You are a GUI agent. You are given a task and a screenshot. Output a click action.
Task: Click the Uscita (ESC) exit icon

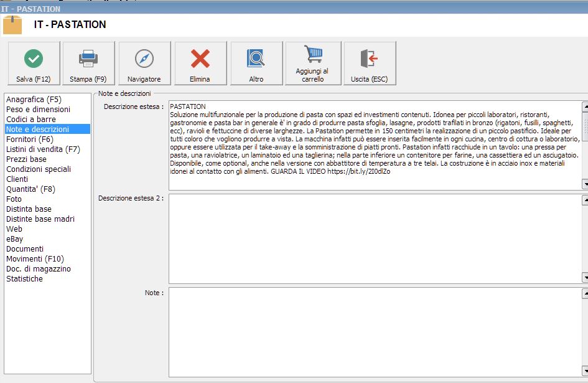369,59
